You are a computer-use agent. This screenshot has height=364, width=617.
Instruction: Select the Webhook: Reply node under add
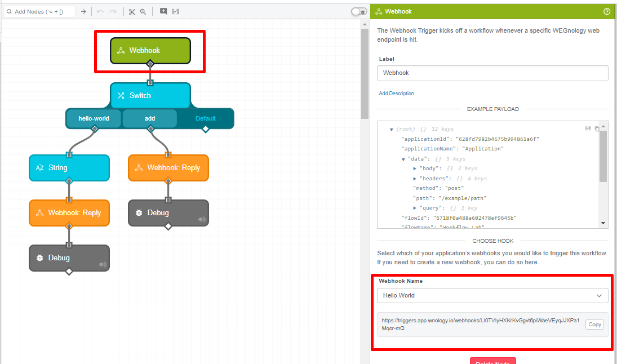[168, 168]
